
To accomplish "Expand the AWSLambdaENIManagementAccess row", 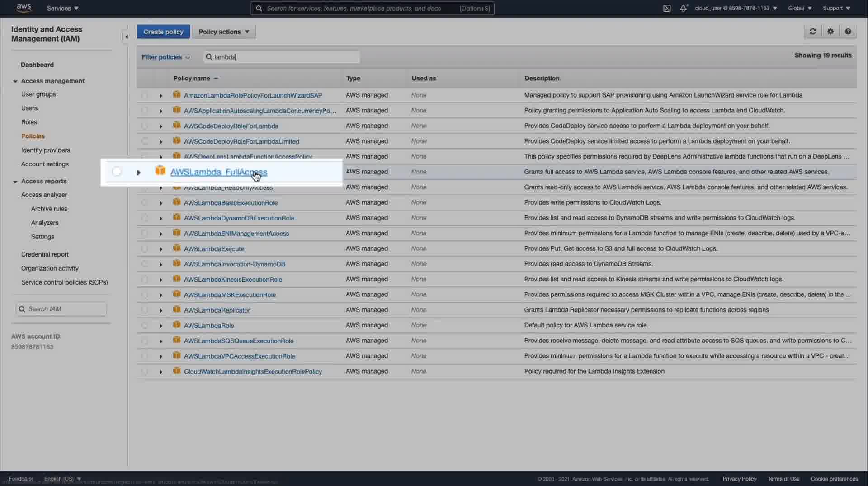I will coord(161,234).
